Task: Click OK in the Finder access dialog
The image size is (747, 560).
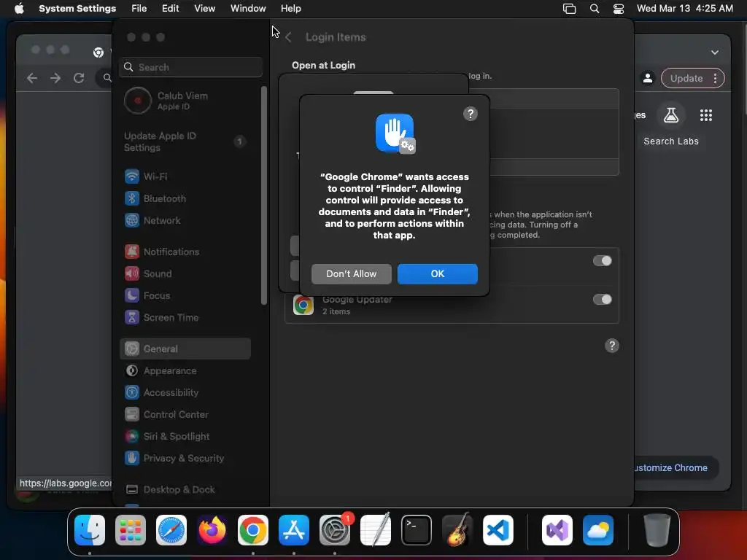Action: 438,274
